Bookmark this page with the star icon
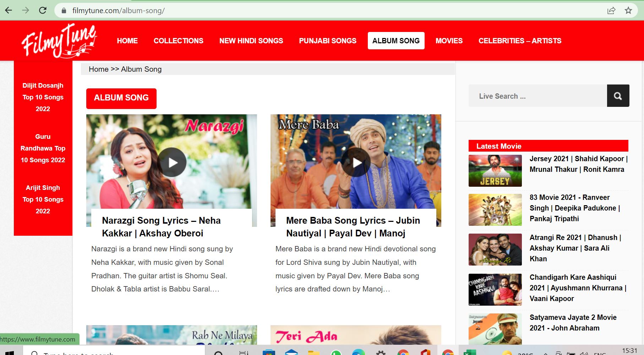 pyautogui.click(x=628, y=11)
